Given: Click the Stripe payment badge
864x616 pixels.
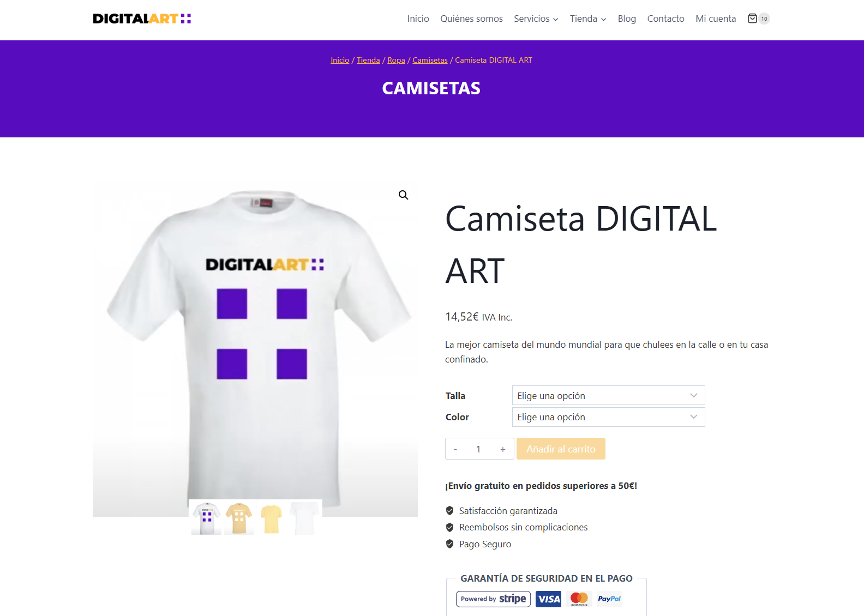Looking at the screenshot, I should tap(493, 599).
